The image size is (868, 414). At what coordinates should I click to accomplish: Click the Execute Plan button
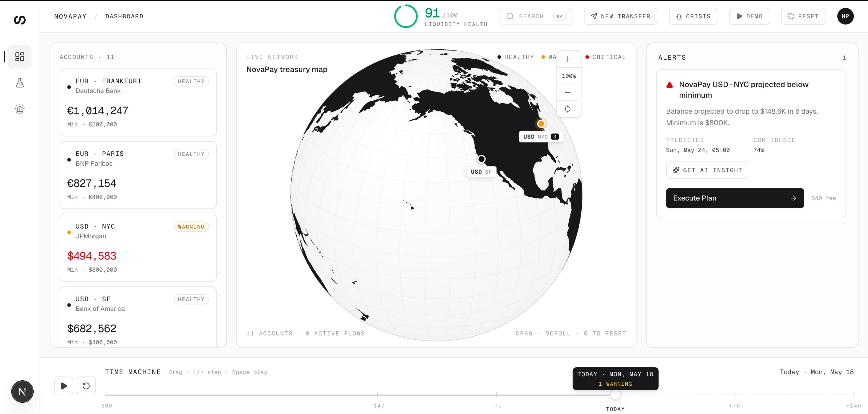735,198
